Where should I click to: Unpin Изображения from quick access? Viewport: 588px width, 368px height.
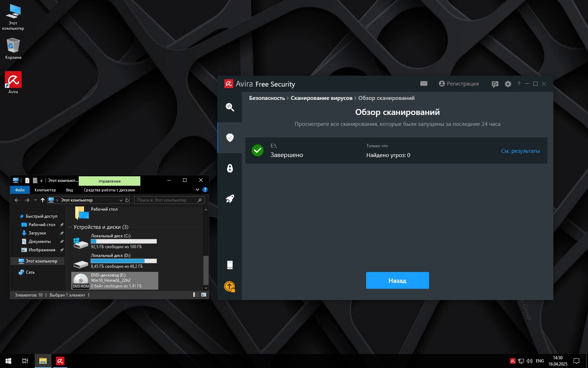[x=62, y=250]
